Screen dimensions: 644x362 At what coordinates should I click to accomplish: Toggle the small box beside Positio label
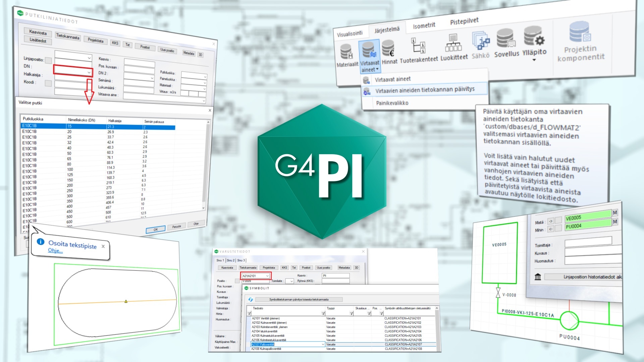click(237, 281)
